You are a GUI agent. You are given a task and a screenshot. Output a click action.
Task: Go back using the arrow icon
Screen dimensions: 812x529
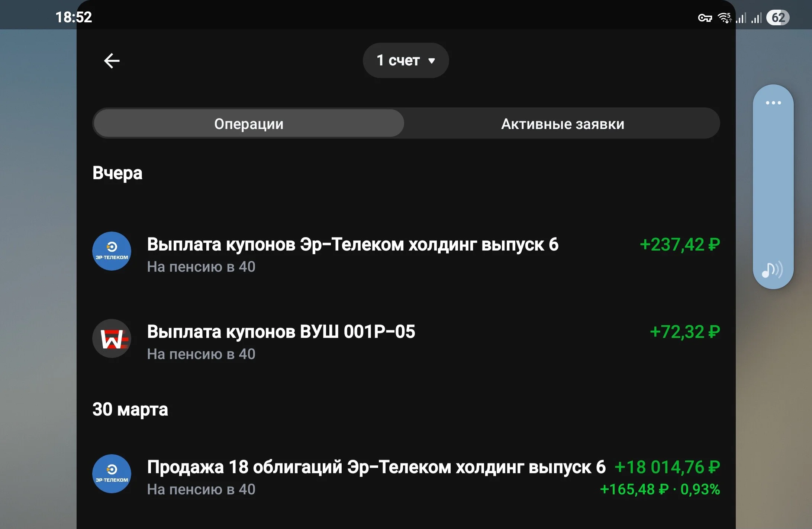click(x=112, y=61)
